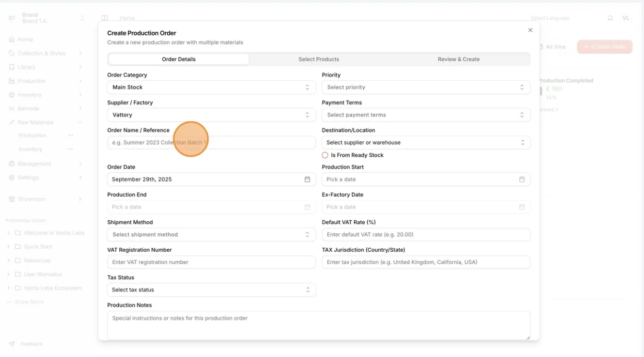Open the Supplier / Factory dropdown

tap(212, 115)
